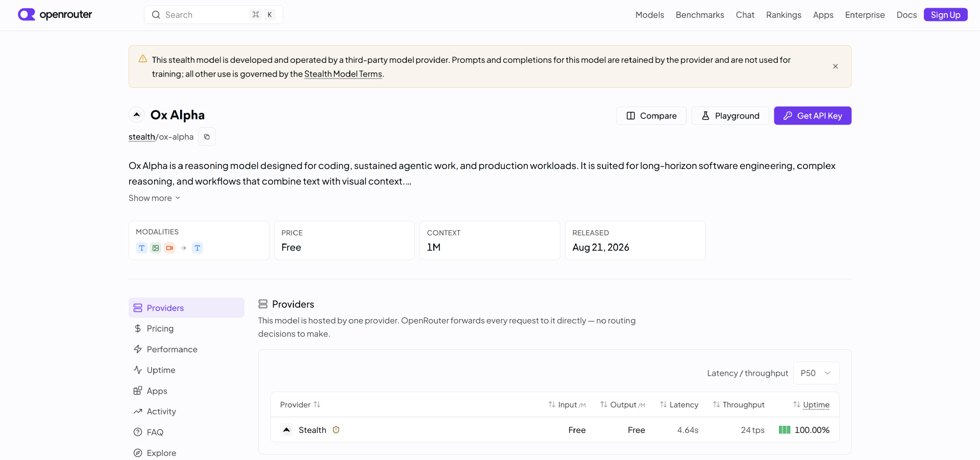Viewport: 980px width, 460px height.
Task: Click the green uptime bars indicator
Action: (x=785, y=430)
